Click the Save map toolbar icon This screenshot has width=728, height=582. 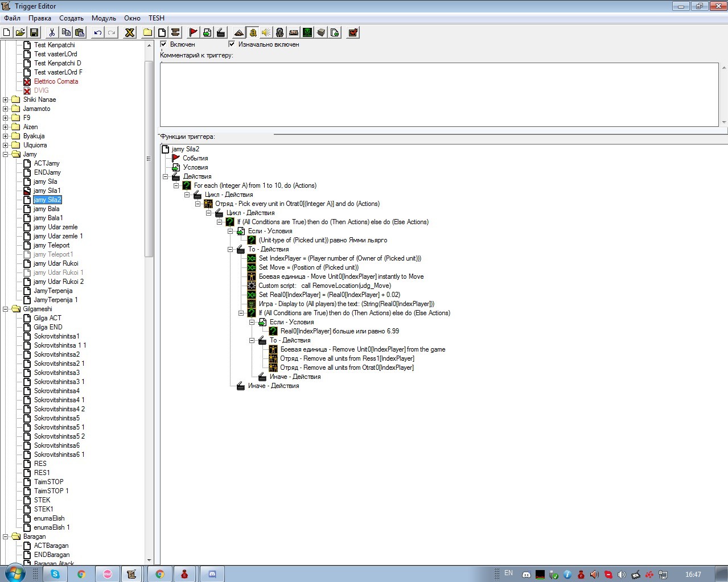34,32
